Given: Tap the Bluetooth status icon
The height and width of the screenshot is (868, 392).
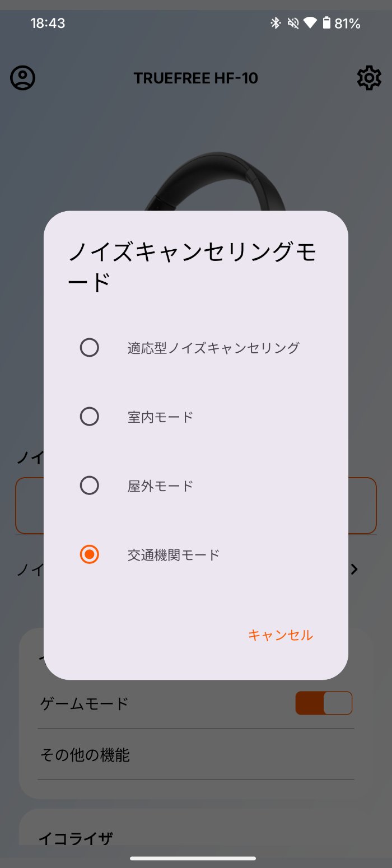Looking at the screenshot, I should (x=275, y=23).
